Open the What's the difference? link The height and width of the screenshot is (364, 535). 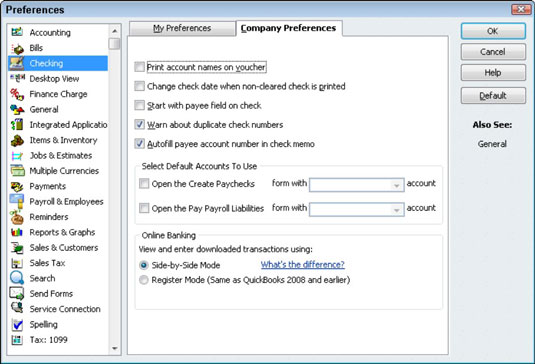(x=303, y=265)
